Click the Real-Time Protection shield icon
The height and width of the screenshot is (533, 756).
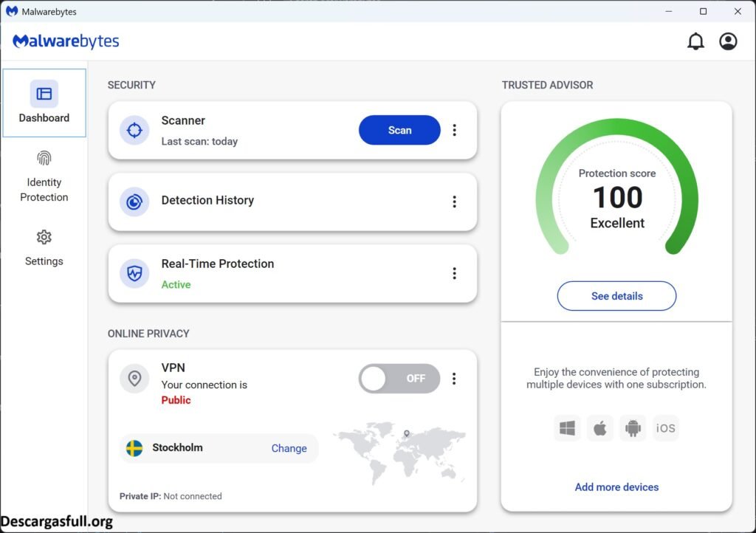tap(134, 273)
